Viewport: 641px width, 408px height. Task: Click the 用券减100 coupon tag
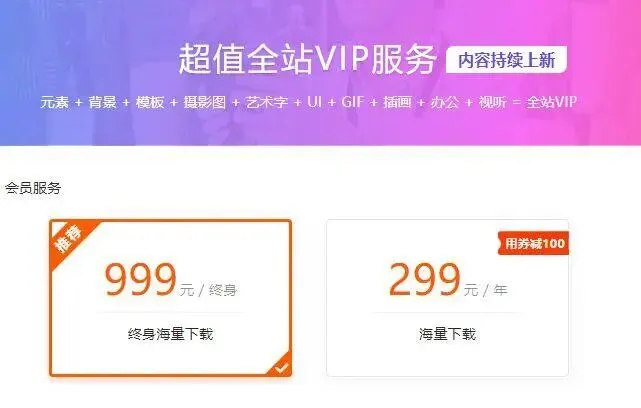(533, 244)
